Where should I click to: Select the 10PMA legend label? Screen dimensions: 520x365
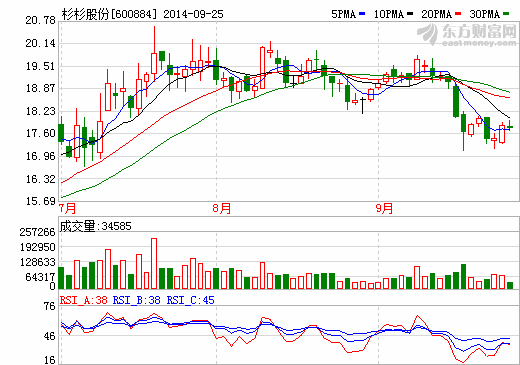tap(389, 14)
